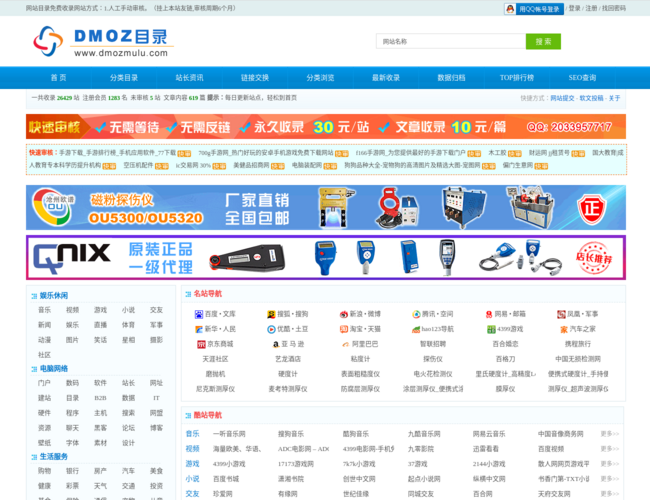650x500 pixels.
Task: Expand 更多>> in the 小说 row
Action: 610,479
